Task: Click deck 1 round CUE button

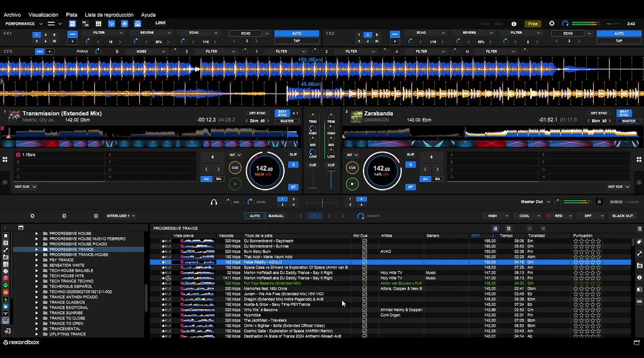Action: click(x=235, y=168)
